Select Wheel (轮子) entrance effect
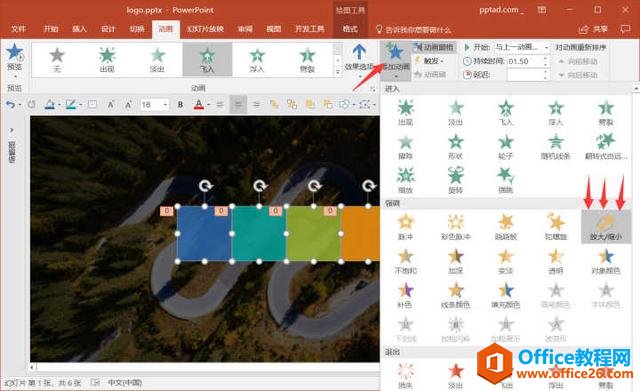The height and width of the screenshot is (391, 640). coord(506,147)
